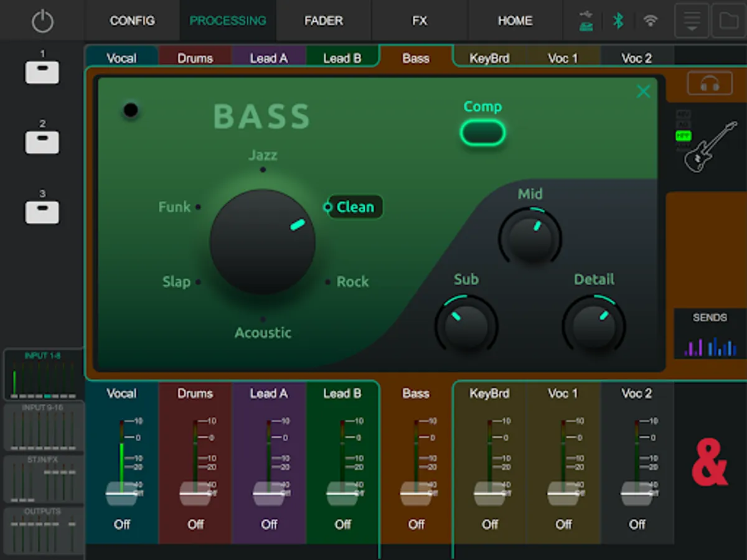Open the SENDS level graph
747x560 pixels.
[x=710, y=334]
